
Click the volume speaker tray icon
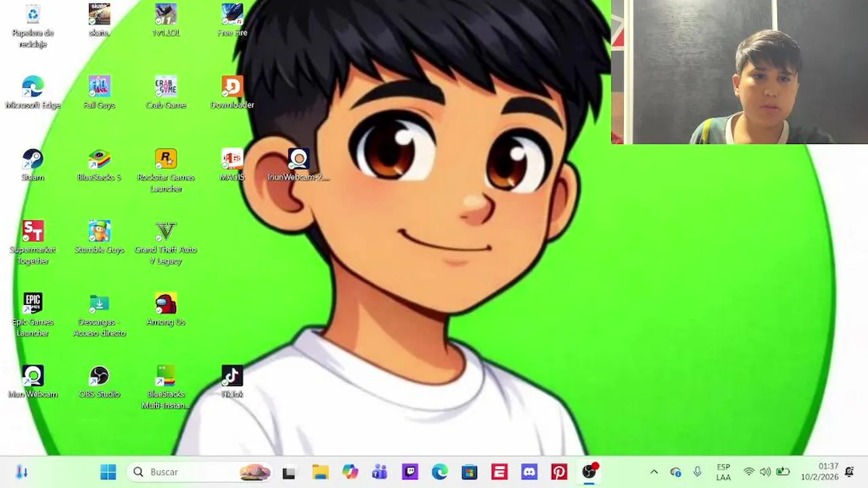point(765,472)
